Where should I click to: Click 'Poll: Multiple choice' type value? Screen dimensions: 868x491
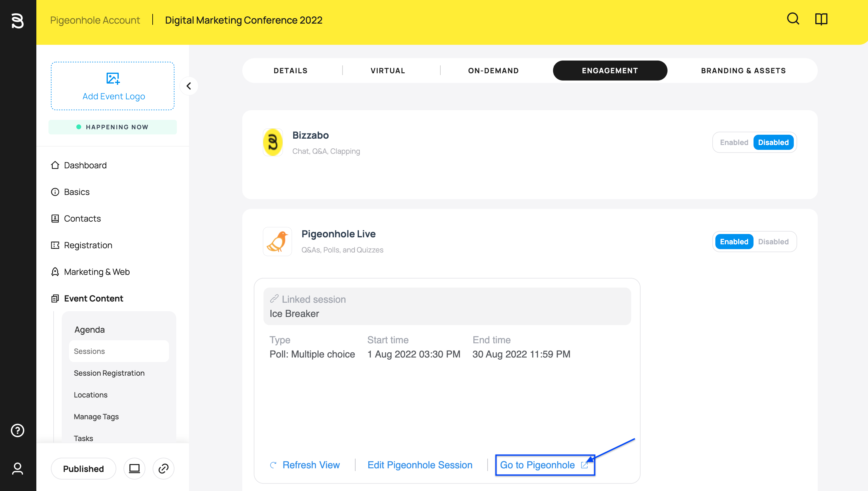coord(312,354)
